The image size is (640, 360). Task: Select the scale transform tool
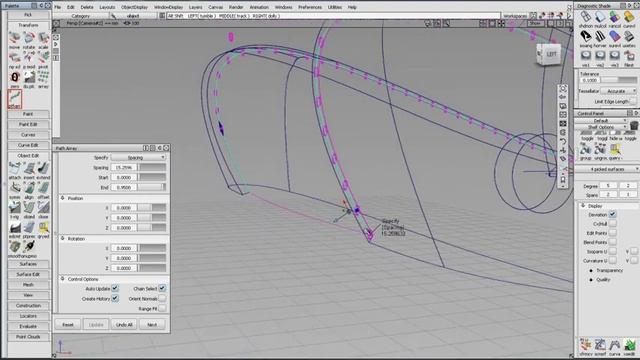[x=43, y=39]
